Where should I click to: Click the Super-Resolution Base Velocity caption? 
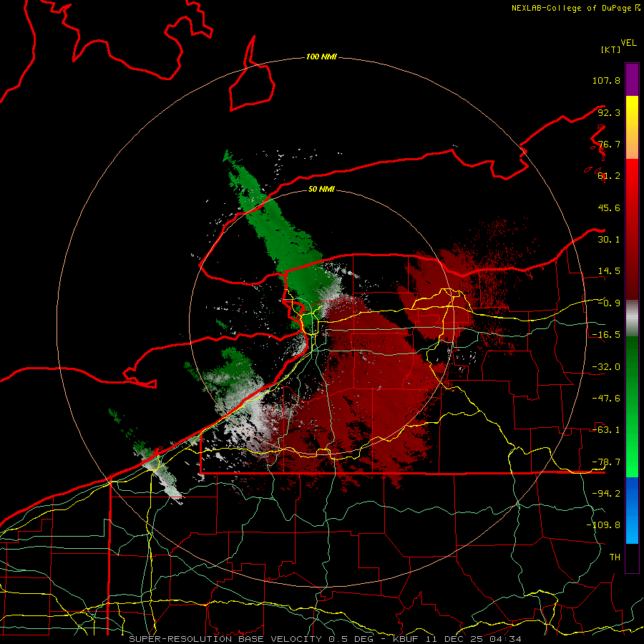tap(326, 639)
